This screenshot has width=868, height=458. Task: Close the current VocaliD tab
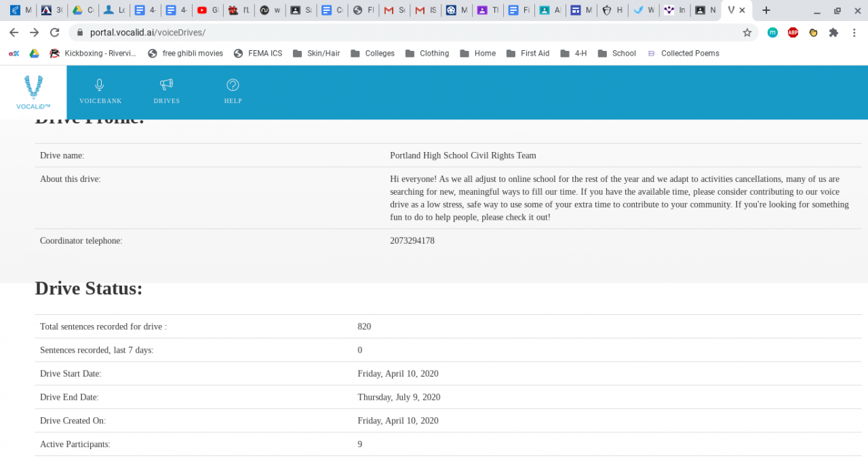(742, 10)
